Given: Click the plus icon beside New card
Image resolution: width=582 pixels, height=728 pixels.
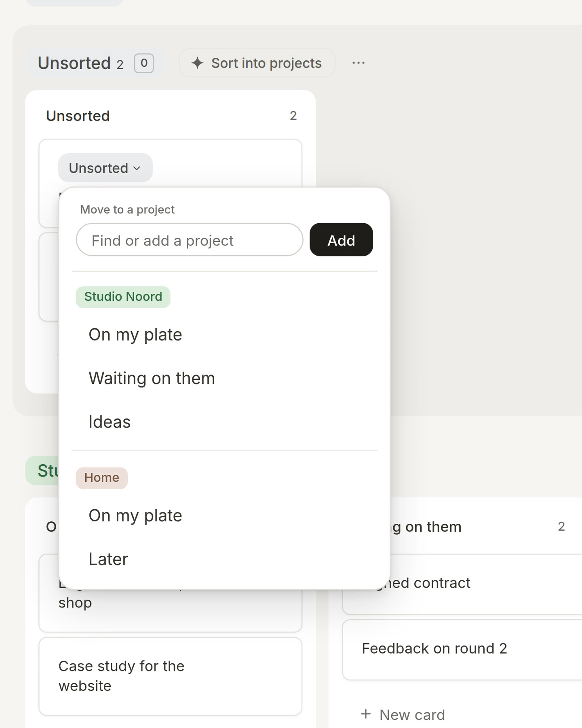Looking at the screenshot, I should 366,714.
